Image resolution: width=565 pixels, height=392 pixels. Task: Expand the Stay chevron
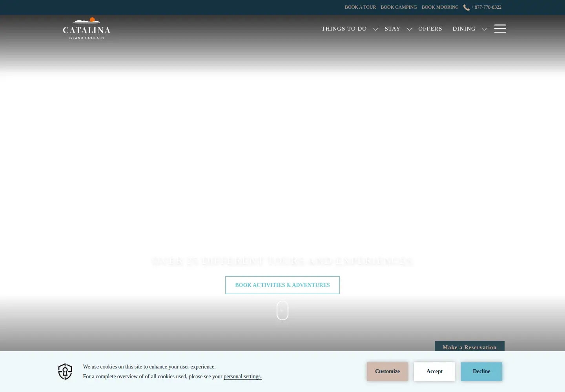pos(409,29)
